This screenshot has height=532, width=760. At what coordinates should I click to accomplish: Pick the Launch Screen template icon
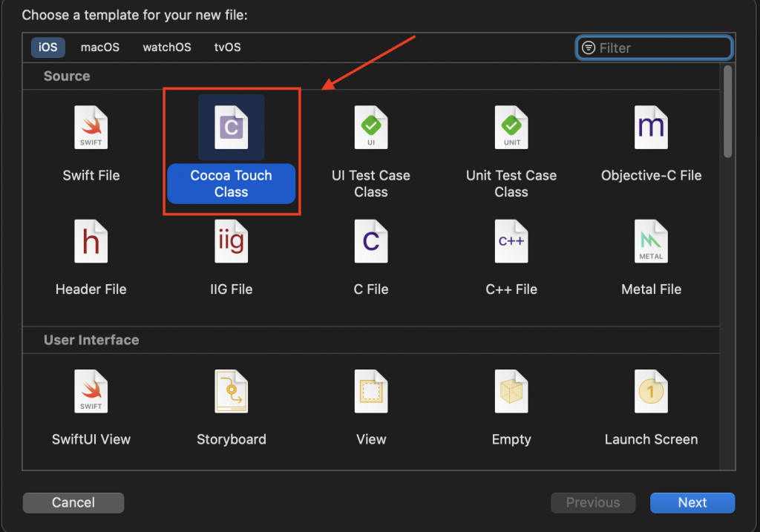pyautogui.click(x=651, y=392)
